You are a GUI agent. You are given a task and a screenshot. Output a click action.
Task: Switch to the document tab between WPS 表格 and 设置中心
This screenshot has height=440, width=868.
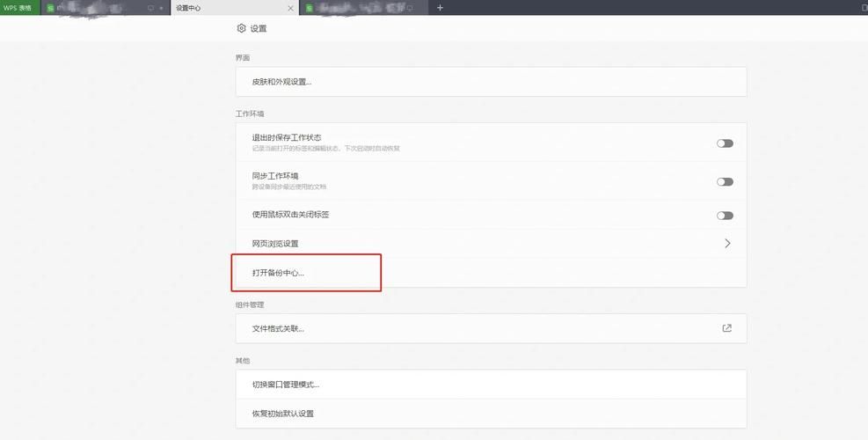point(106,8)
